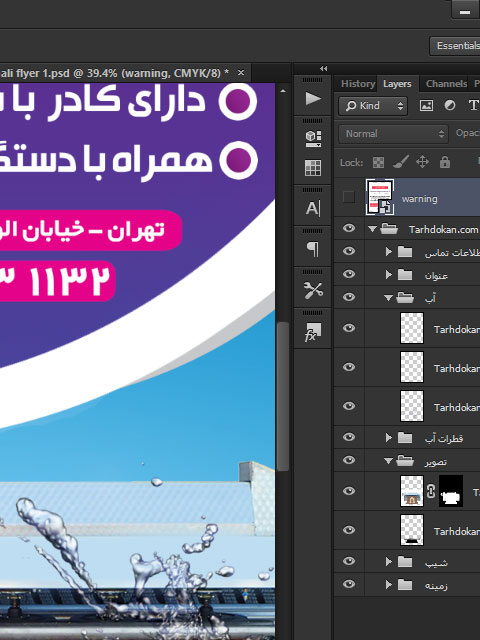The width and height of the screenshot is (480, 640).
Task: Lock all padlock icon
Action: (445, 162)
